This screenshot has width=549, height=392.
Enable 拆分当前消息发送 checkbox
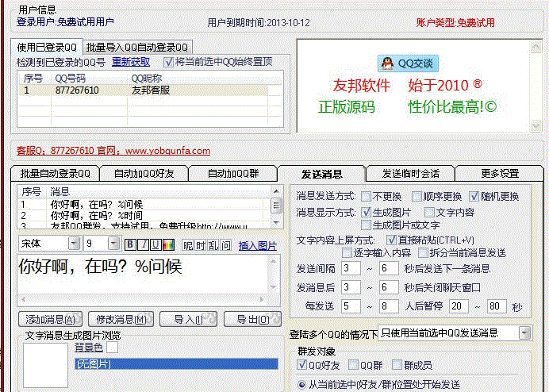[423, 252]
